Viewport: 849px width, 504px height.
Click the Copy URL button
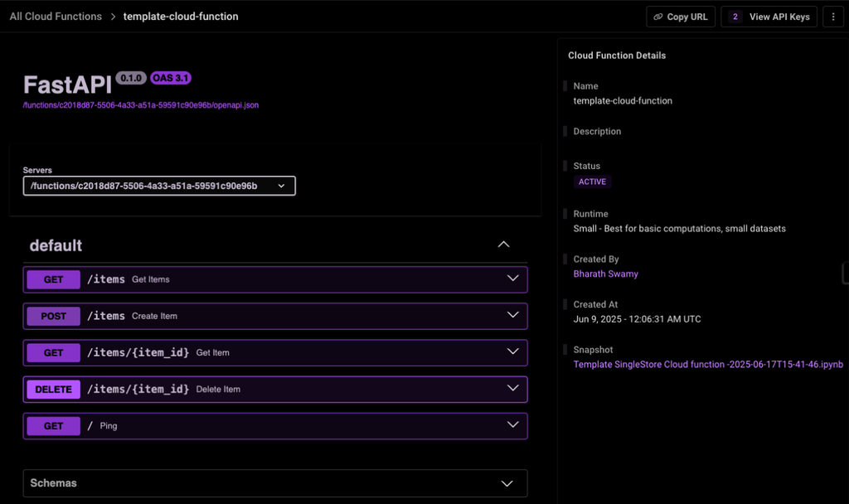coord(681,17)
